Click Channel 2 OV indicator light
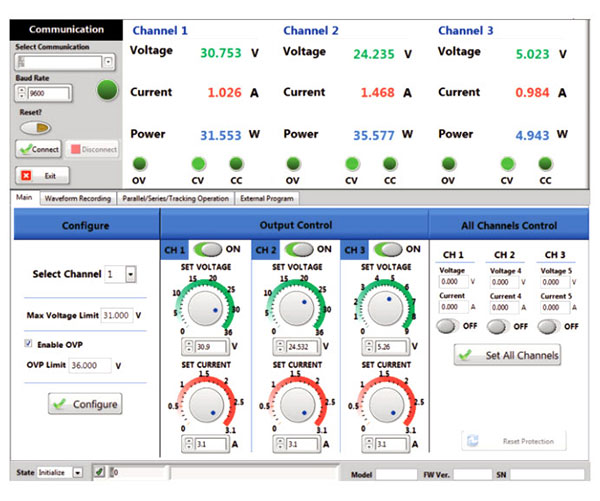The width and height of the screenshot is (600, 501). 293,164
